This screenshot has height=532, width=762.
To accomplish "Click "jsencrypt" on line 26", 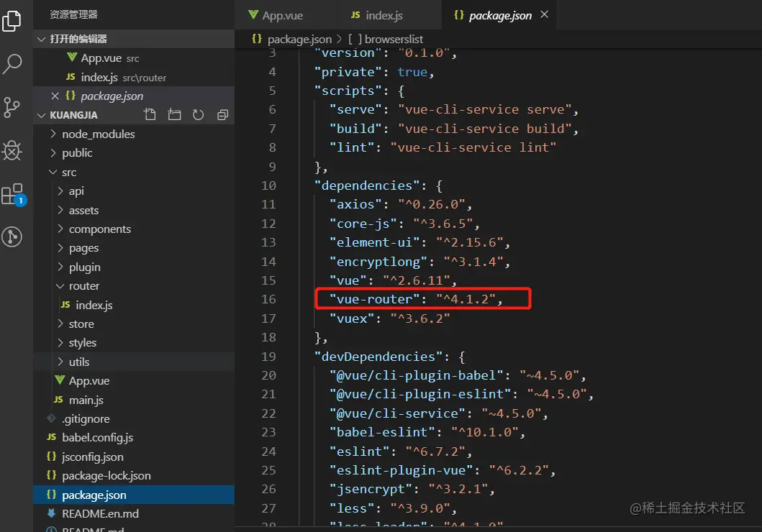I will tap(371, 489).
